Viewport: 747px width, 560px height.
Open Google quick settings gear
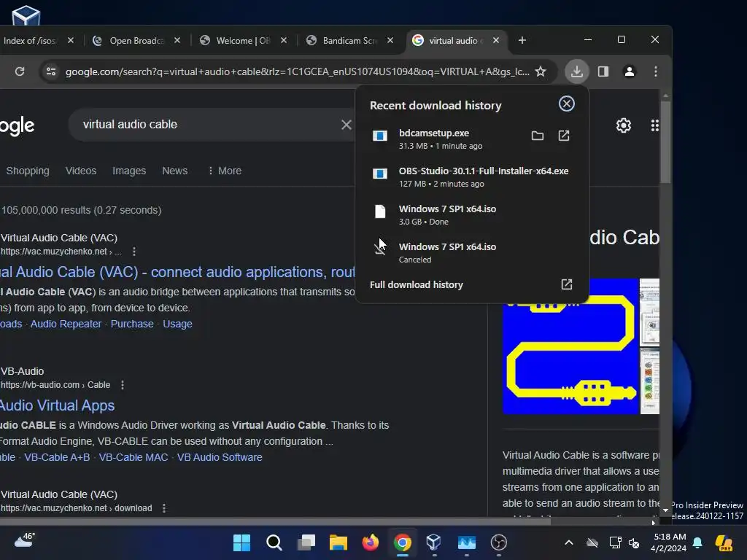coord(624,125)
